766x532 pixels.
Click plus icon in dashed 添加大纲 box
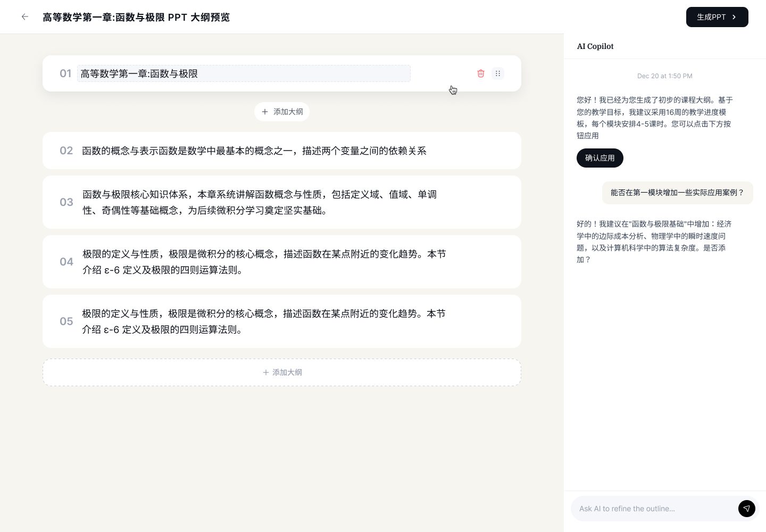coord(266,372)
